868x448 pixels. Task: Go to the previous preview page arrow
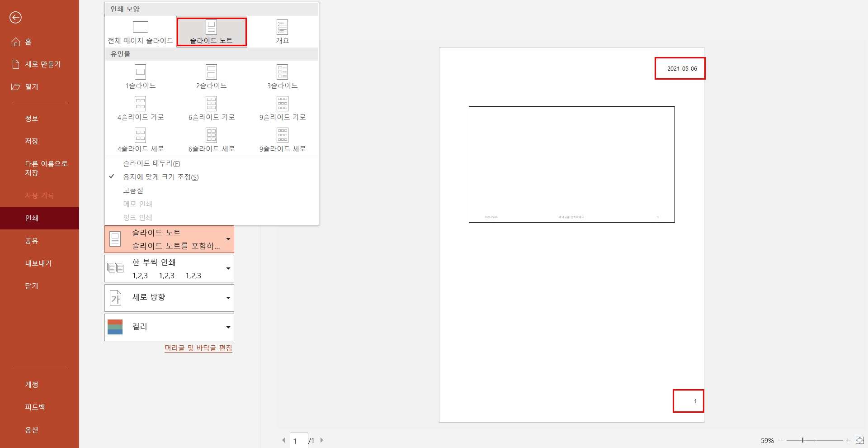(x=283, y=440)
